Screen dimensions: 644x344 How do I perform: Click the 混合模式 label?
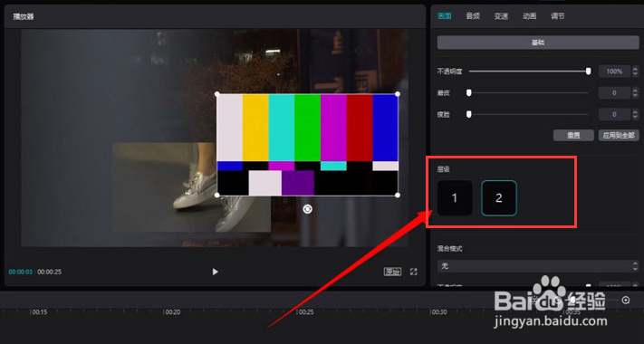[450, 249]
